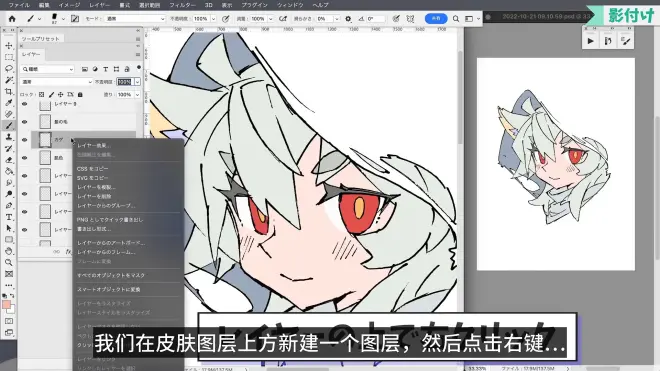The width and height of the screenshot is (660, 371).
Task: Select the Hand tool
Action: (x=8, y=251)
